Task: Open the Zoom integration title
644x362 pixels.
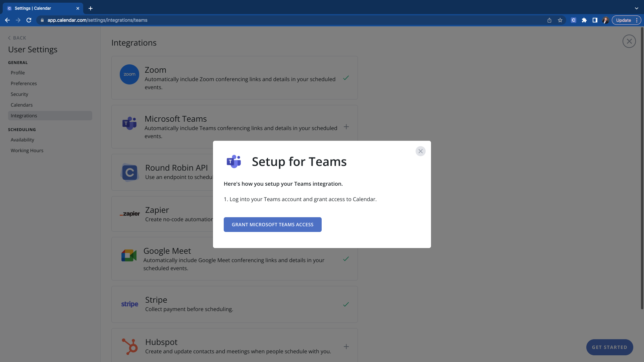Action: click(155, 70)
